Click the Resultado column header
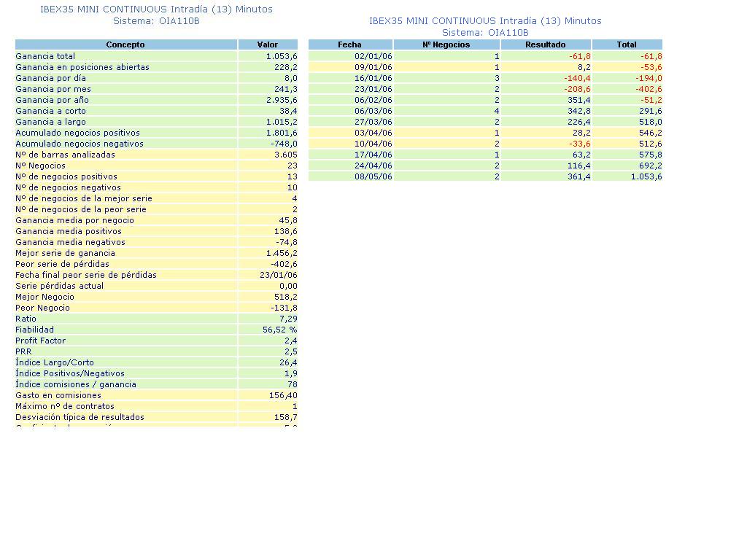Image resolution: width=747 pixels, height=560 pixels. [545, 44]
